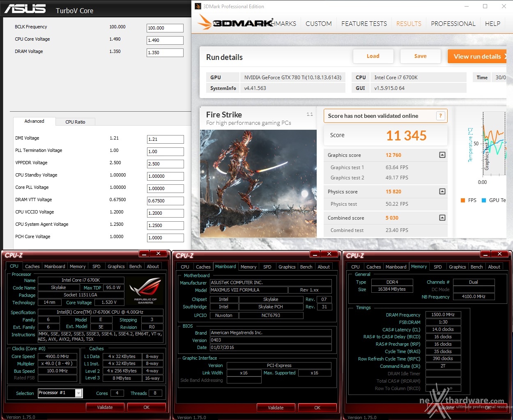Open Bench tab in the Processor CPU-Z window
Screen dimensions: 513x420
[136, 266]
